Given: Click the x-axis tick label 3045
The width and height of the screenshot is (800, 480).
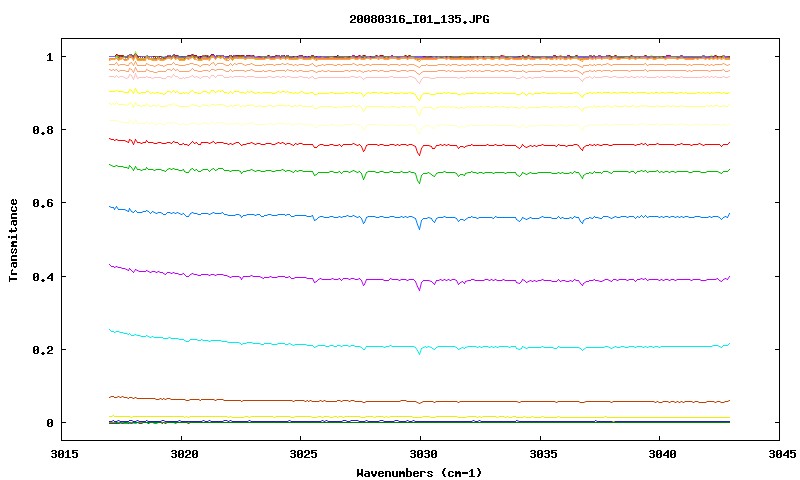Looking at the screenshot, I should (782, 454).
